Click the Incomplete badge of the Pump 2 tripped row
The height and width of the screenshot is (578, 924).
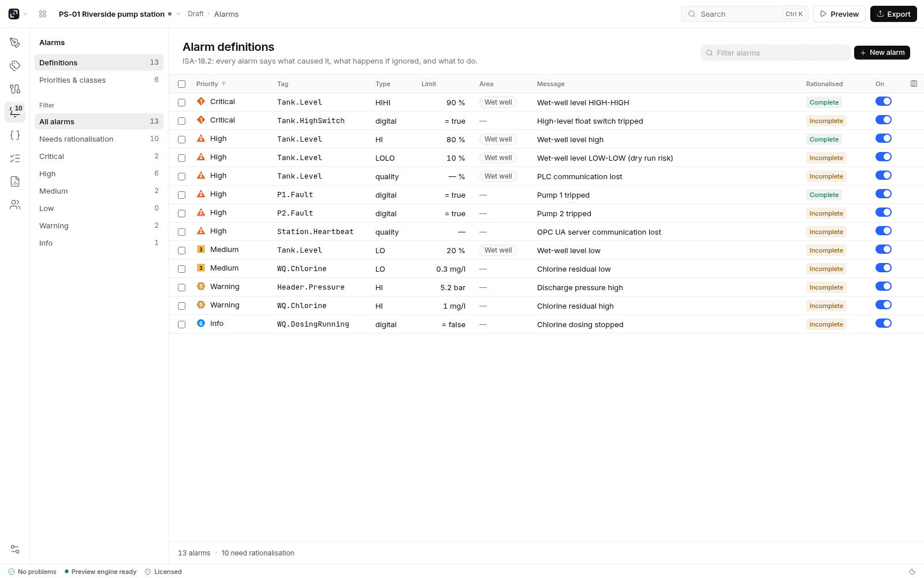click(x=826, y=213)
